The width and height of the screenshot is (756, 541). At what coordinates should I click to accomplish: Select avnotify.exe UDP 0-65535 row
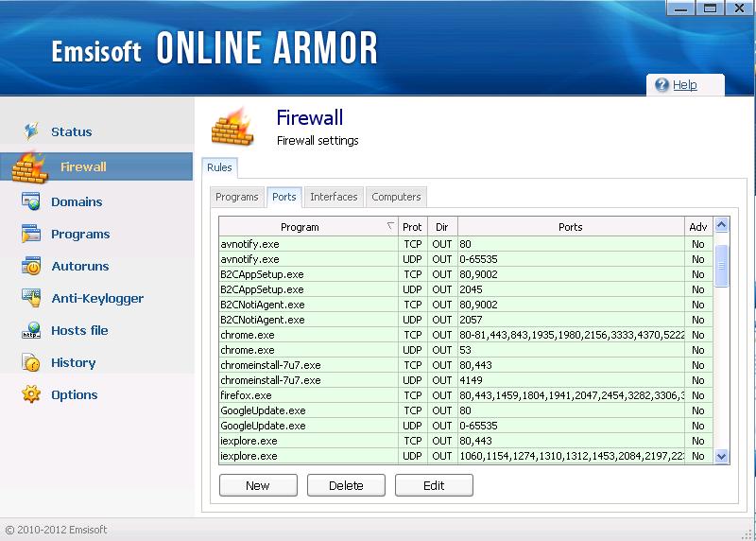(466, 259)
